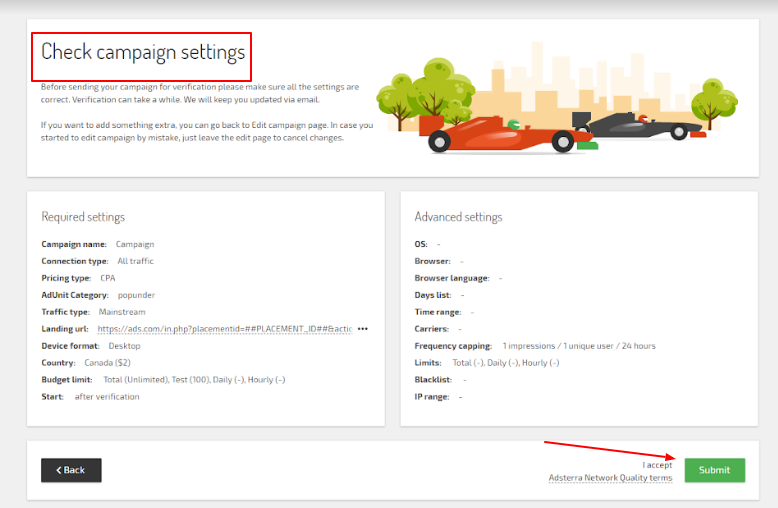Click the 'Desktop' device format value

point(125,346)
